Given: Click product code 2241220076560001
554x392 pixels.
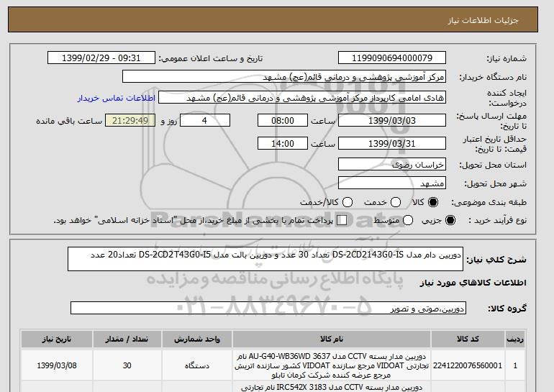Looking at the screenshot, I should click(x=468, y=365).
